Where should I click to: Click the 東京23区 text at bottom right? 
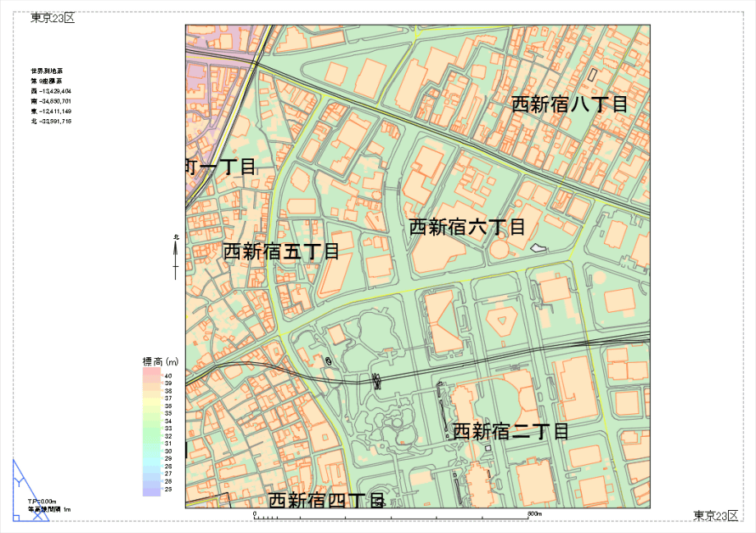click(x=716, y=516)
